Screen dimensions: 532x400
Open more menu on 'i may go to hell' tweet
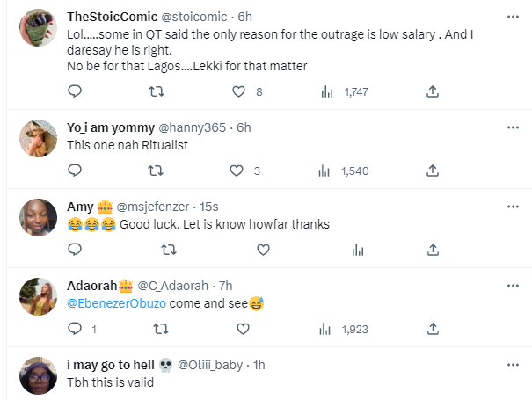click(x=514, y=363)
